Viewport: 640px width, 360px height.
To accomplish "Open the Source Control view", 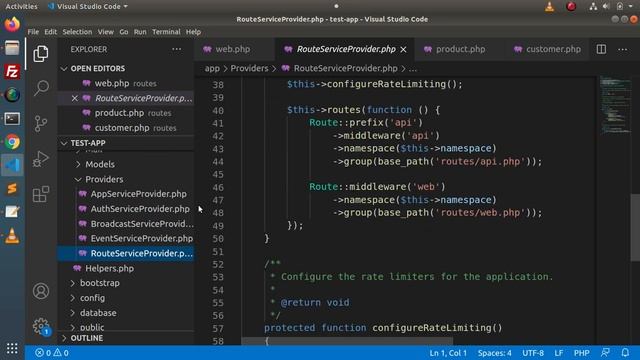I will [x=41, y=123].
